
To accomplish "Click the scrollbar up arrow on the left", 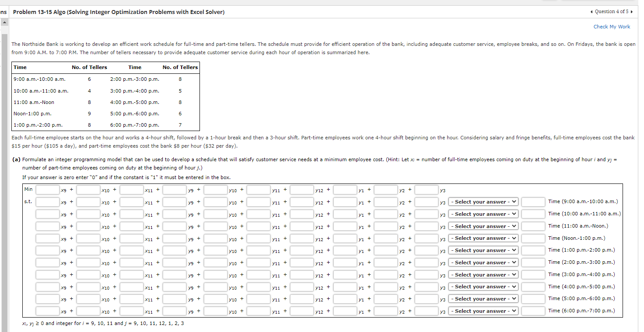I will 4,22.
